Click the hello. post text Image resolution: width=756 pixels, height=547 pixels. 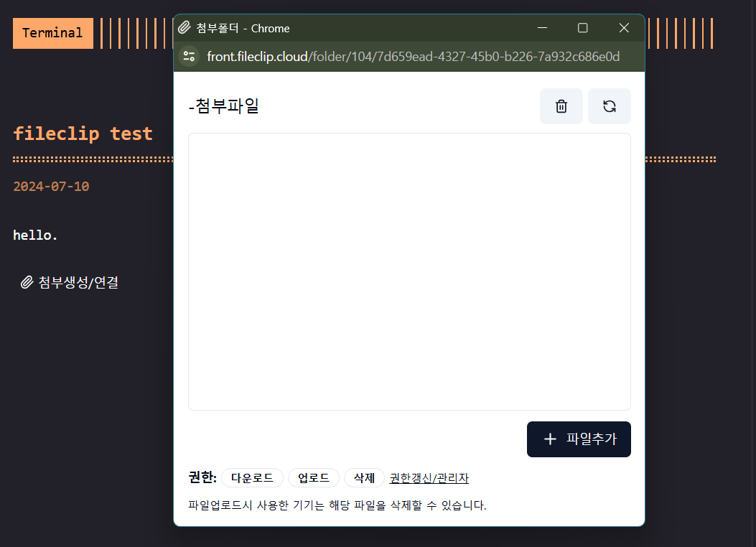click(x=34, y=235)
